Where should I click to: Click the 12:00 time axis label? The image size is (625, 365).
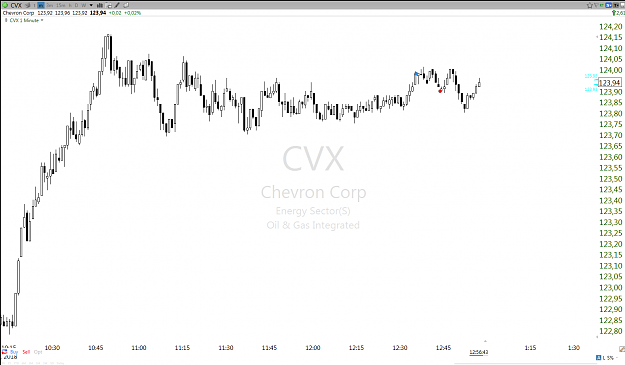point(313,348)
